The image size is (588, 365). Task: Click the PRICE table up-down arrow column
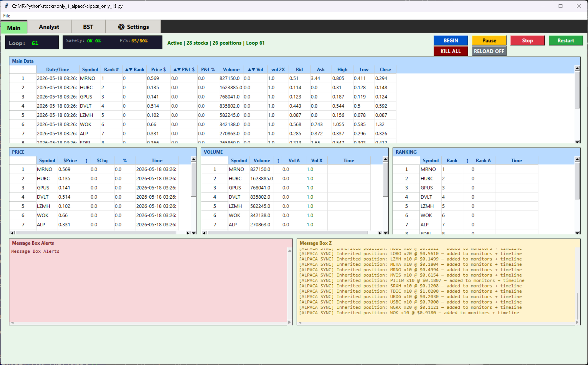pos(86,160)
